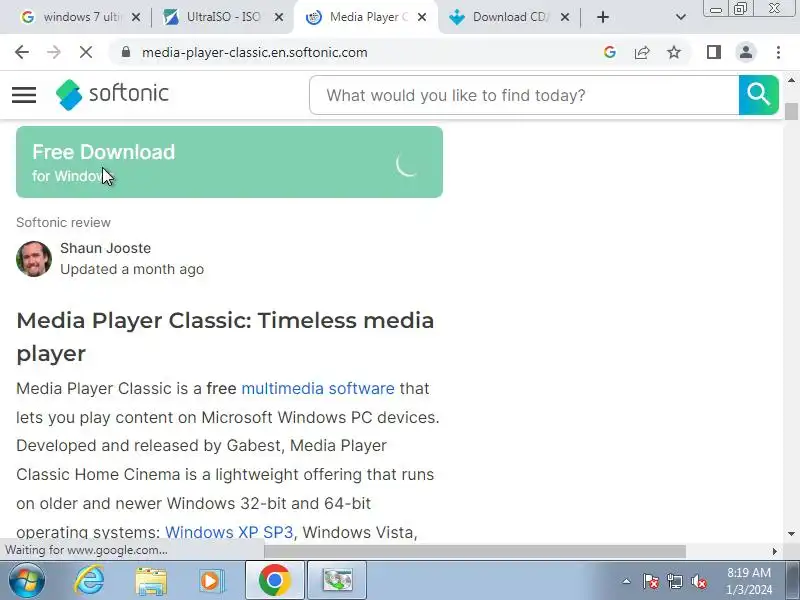Click the Shaun Jooste author name
The height and width of the screenshot is (600, 800).
pyautogui.click(x=106, y=248)
